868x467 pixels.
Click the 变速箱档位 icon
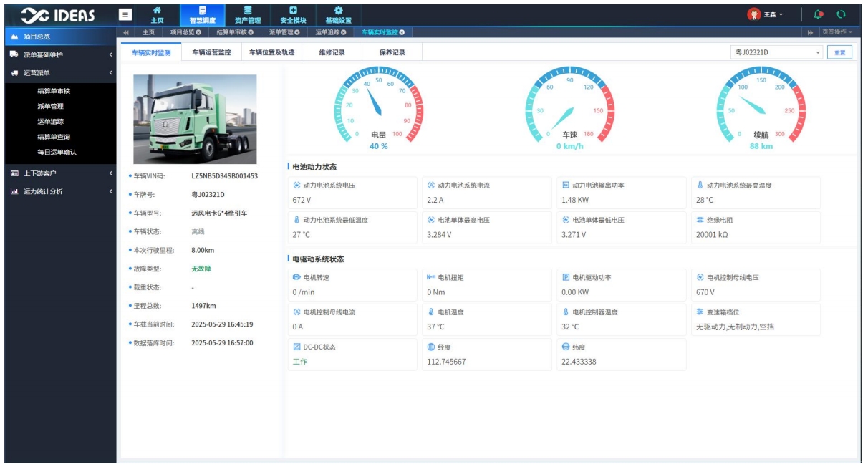coord(700,312)
